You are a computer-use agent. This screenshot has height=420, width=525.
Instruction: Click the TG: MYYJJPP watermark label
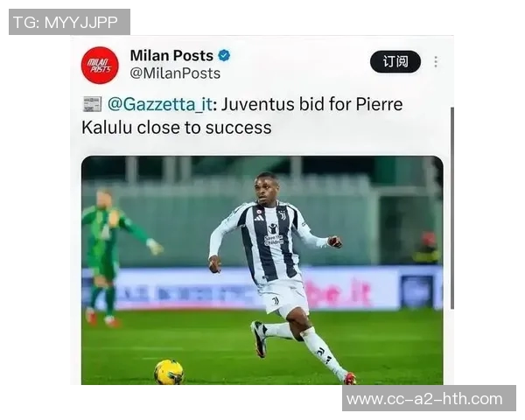(69, 22)
